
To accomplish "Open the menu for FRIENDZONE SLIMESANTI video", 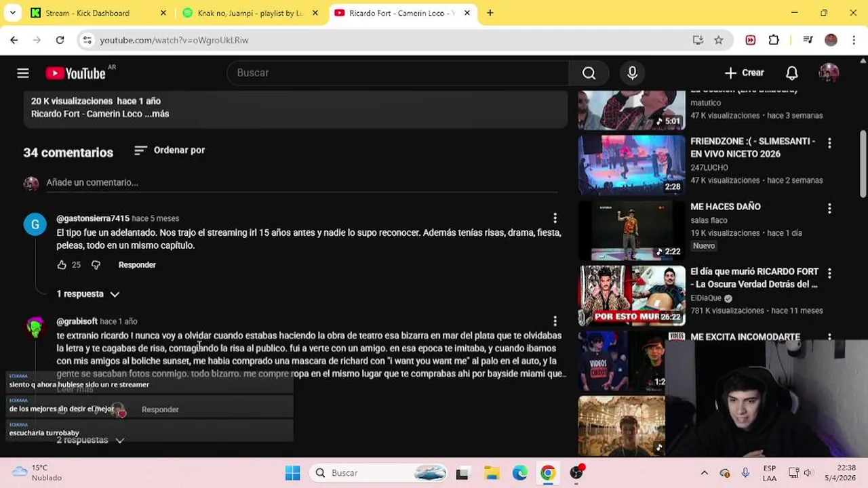I will tap(829, 143).
